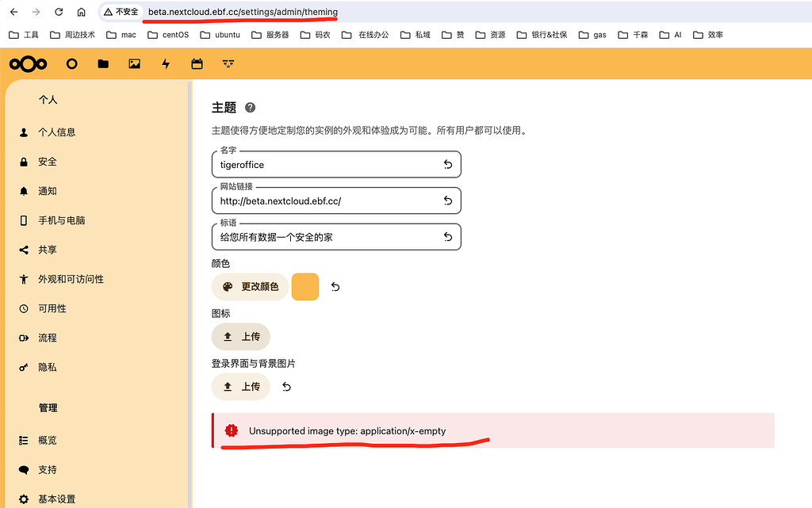Click the orange theme color swatch
The width and height of the screenshot is (812, 508).
(305, 287)
